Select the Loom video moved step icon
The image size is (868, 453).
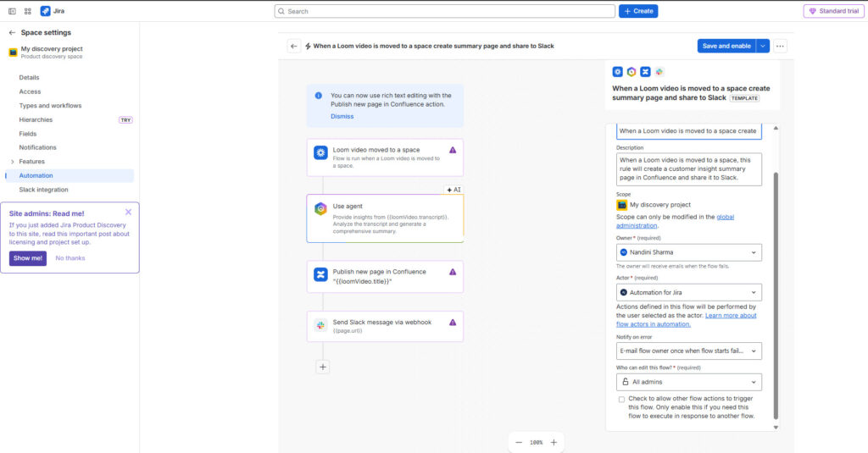(x=320, y=152)
